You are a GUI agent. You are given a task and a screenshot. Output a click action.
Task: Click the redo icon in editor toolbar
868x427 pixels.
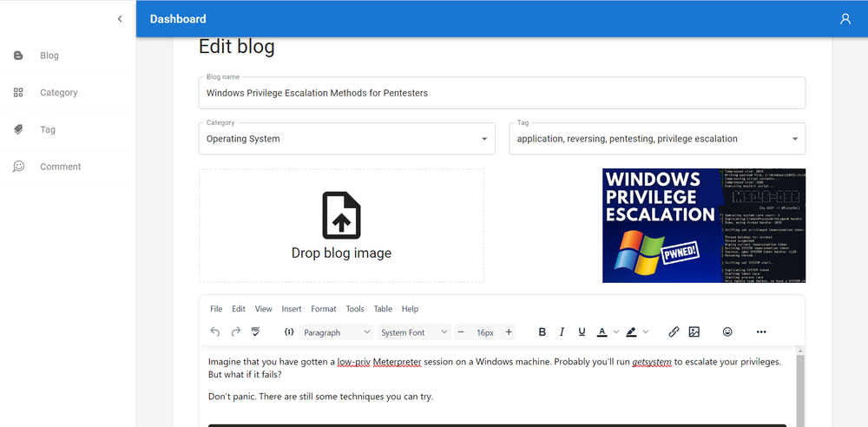(x=235, y=332)
